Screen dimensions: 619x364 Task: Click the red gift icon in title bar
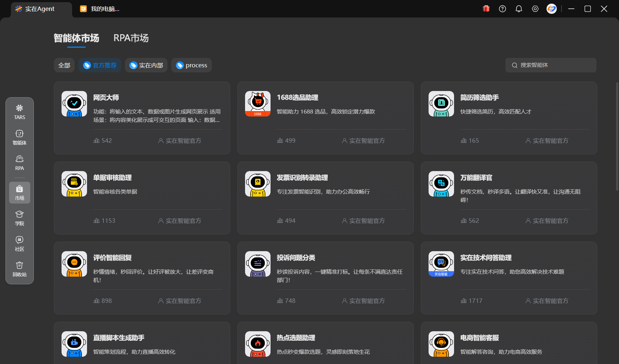coord(486,9)
